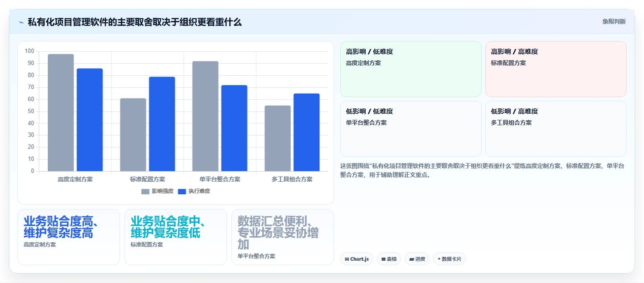Click the 高度定制方案 x-axis label

point(75,179)
